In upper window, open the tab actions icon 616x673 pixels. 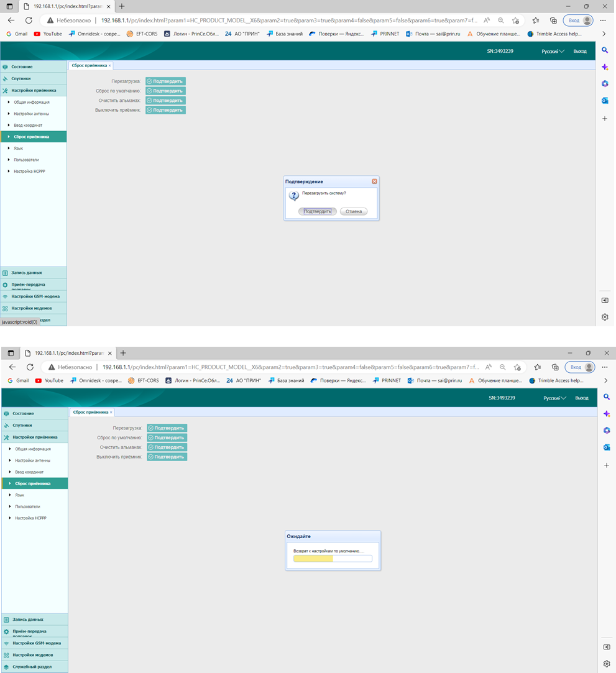9,6
